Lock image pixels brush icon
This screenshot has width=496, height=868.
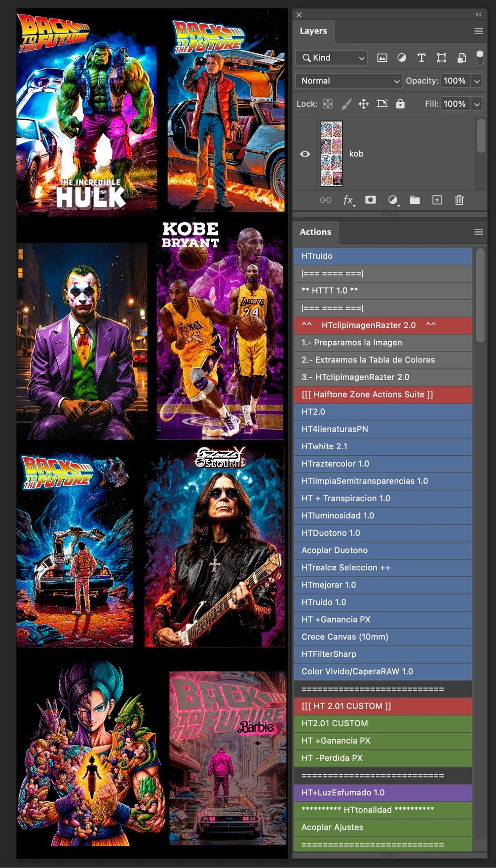click(346, 104)
